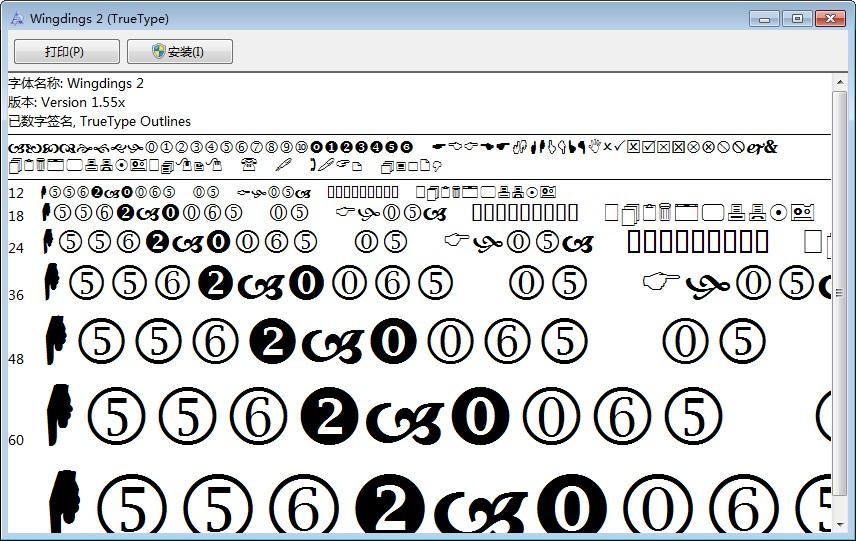Click the circled 6 glyph in size 60 row
Viewport: 856px width, 541px height.
click(259, 415)
